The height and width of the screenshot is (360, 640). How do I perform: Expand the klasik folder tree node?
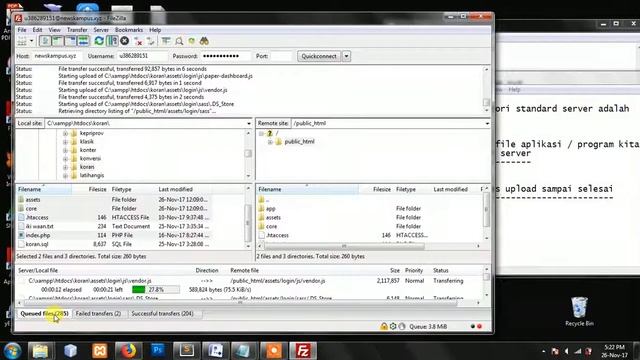click(65, 142)
